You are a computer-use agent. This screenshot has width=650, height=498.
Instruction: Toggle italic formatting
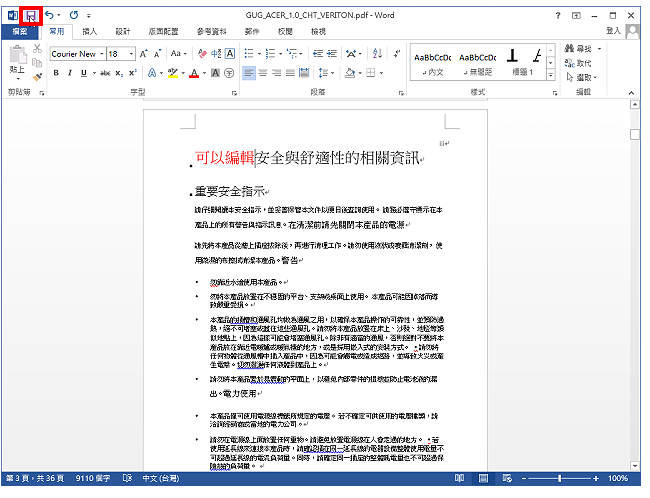(x=70, y=73)
